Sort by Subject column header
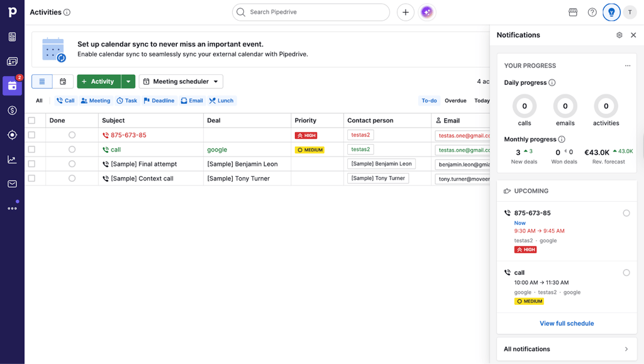The image size is (644, 364). coord(113,120)
